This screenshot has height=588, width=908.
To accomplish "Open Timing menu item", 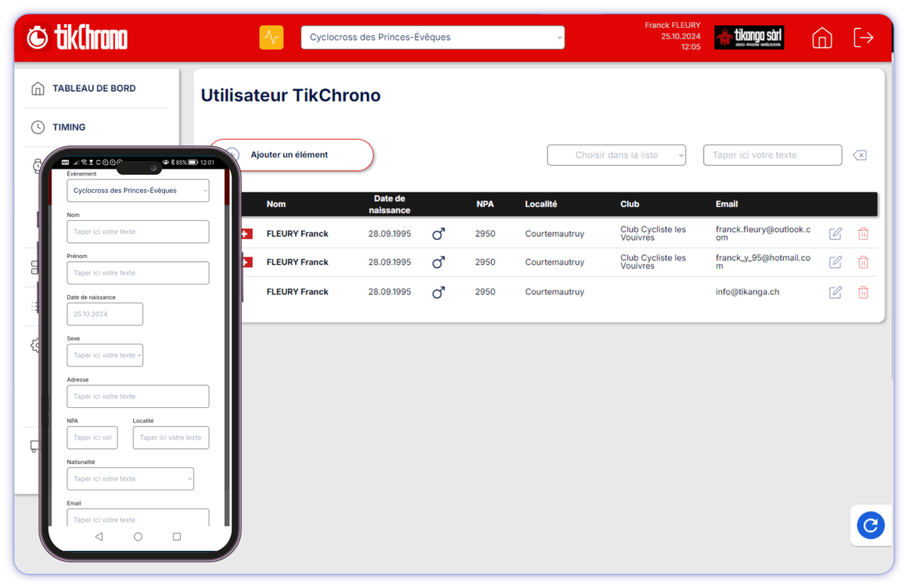I will click(69, 127).
